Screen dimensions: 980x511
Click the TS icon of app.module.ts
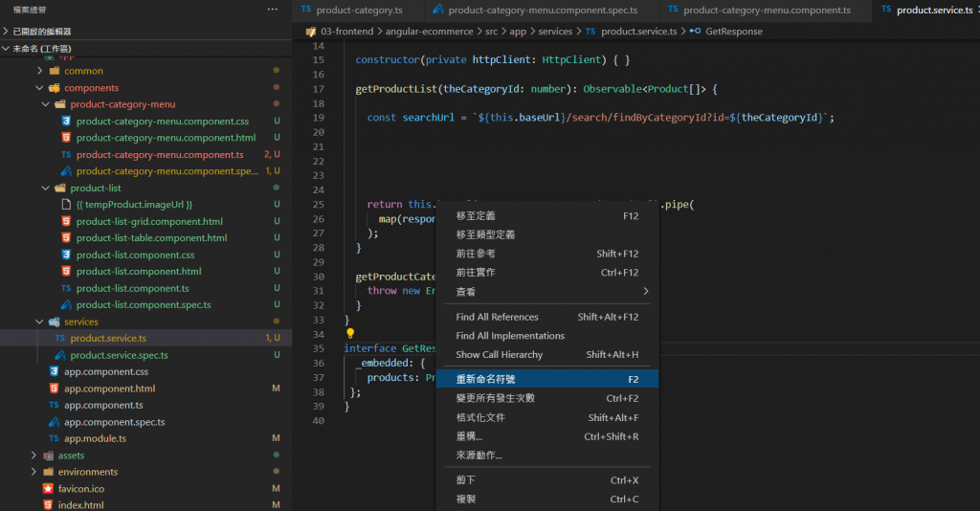(54, 438)
